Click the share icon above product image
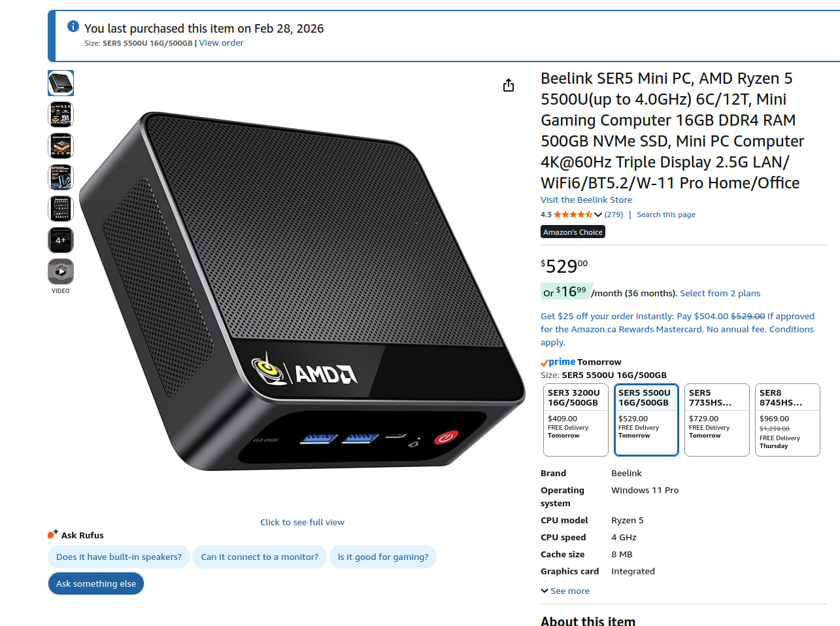Viewport: 840px width, 626px height. (x=509, y=85)
